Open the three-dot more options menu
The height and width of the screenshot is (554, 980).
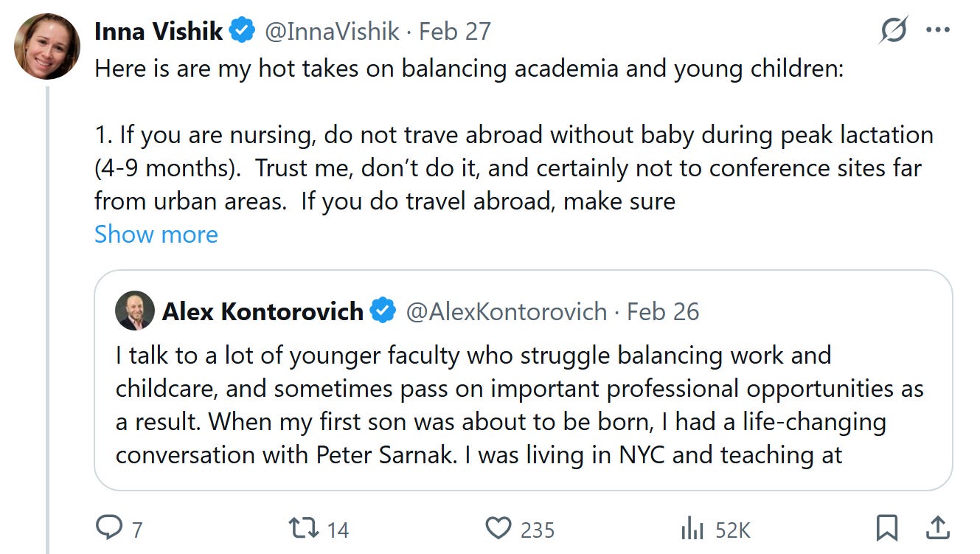[937, 30]
